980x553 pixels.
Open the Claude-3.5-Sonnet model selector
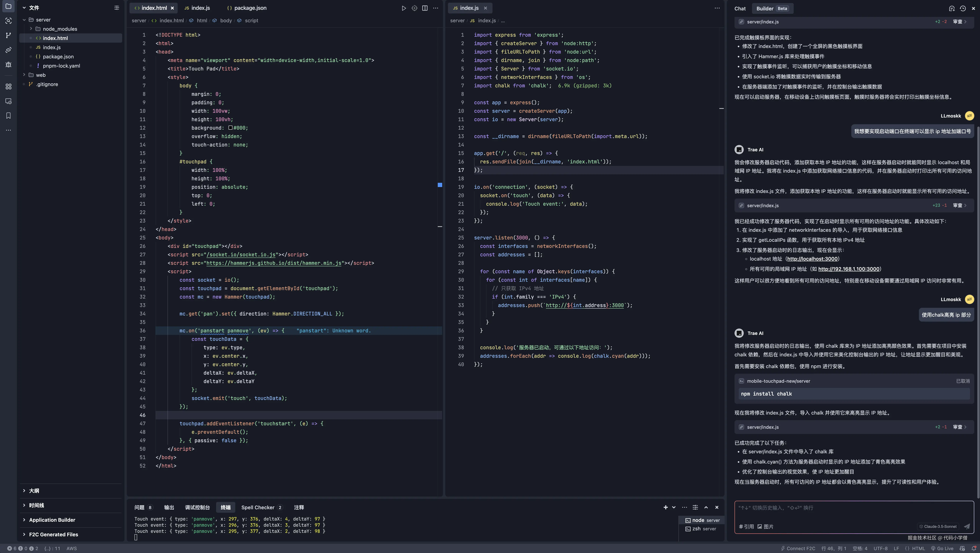coord(938,526)
